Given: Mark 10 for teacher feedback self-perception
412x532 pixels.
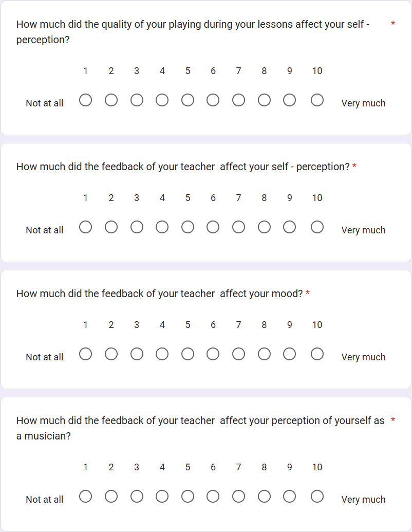Looking at the screenshot, I should point(317,227).
